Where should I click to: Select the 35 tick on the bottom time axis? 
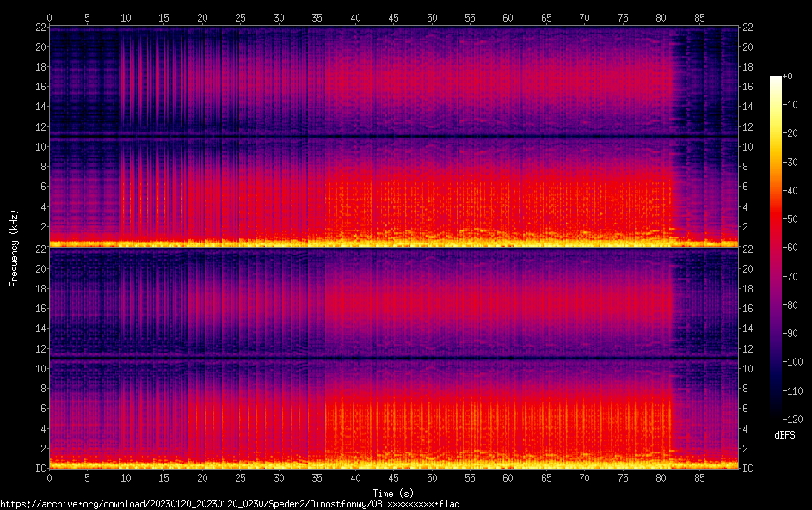click(x=317, y=477)
